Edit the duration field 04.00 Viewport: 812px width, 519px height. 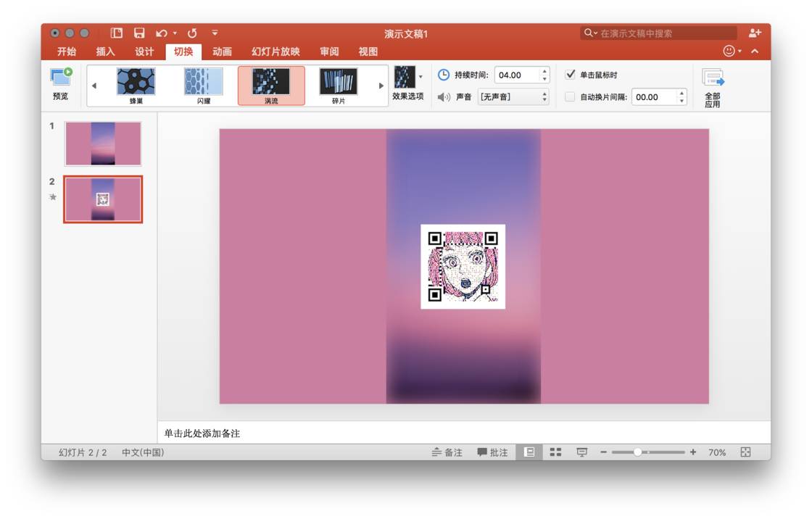point(518,75)
